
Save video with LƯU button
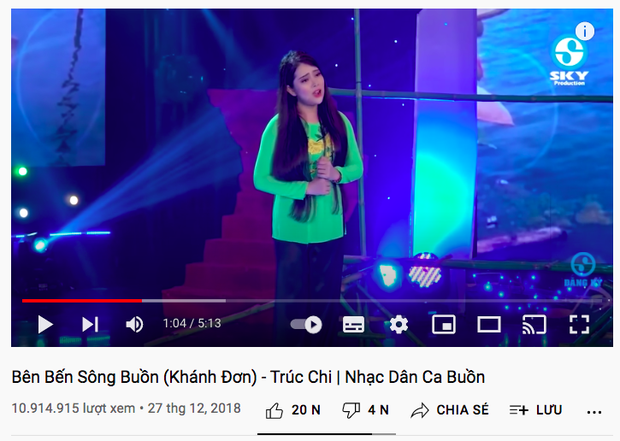coord(536,410)
